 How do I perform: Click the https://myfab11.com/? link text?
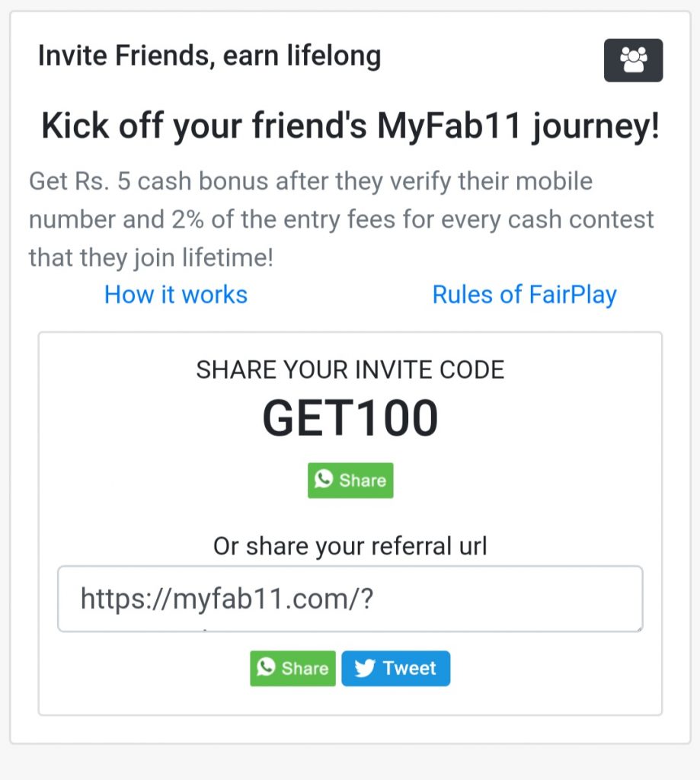pos(227,599)
